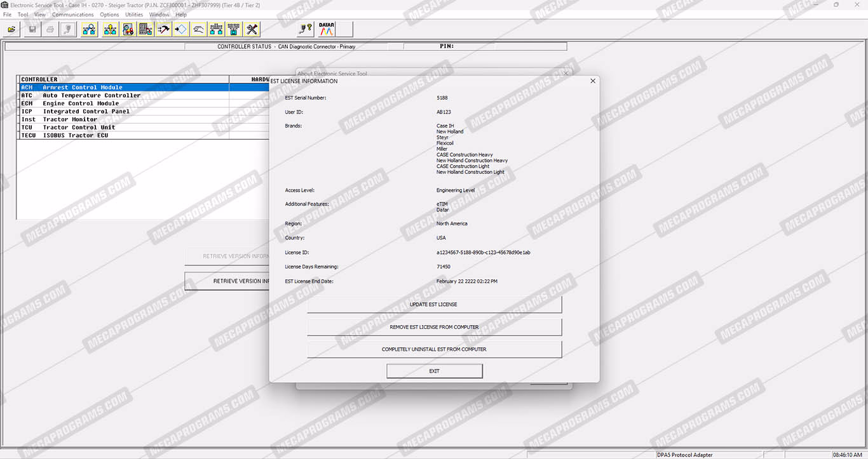
Task: Click the network download toolbar icon
Action: click(x=234, y=29)
